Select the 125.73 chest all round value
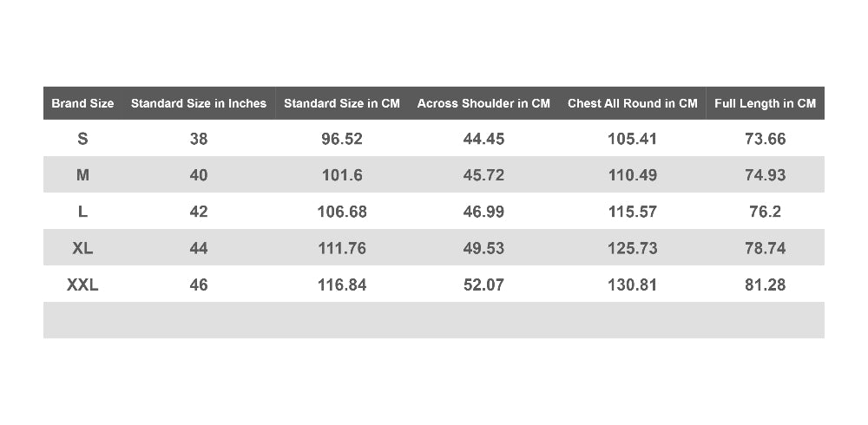The height and width of the screenshot is (425, 868). coord(633,248)
